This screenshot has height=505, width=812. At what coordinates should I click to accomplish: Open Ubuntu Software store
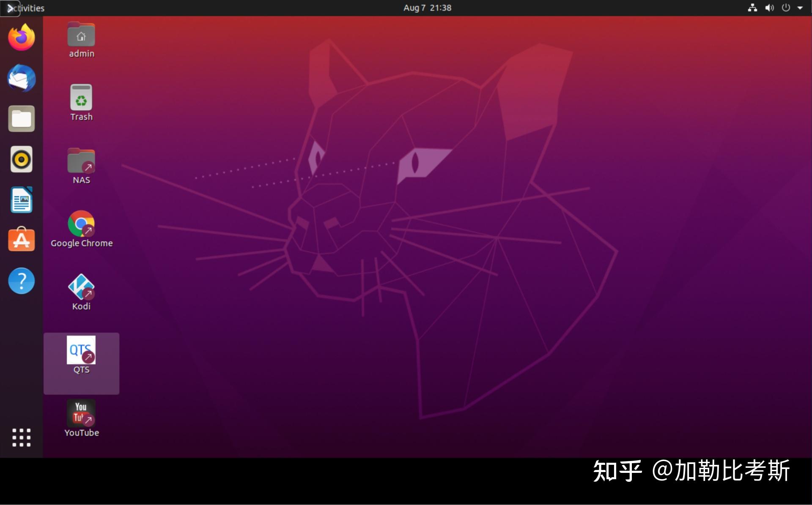pyautogui.click(x=21, y=240)
